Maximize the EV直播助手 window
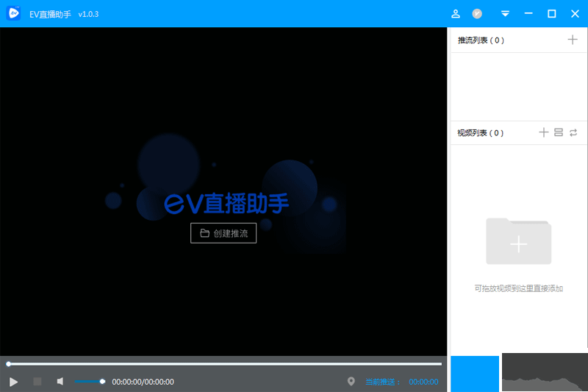Viewport: 588px width, 392px height. tap(552, 14)
